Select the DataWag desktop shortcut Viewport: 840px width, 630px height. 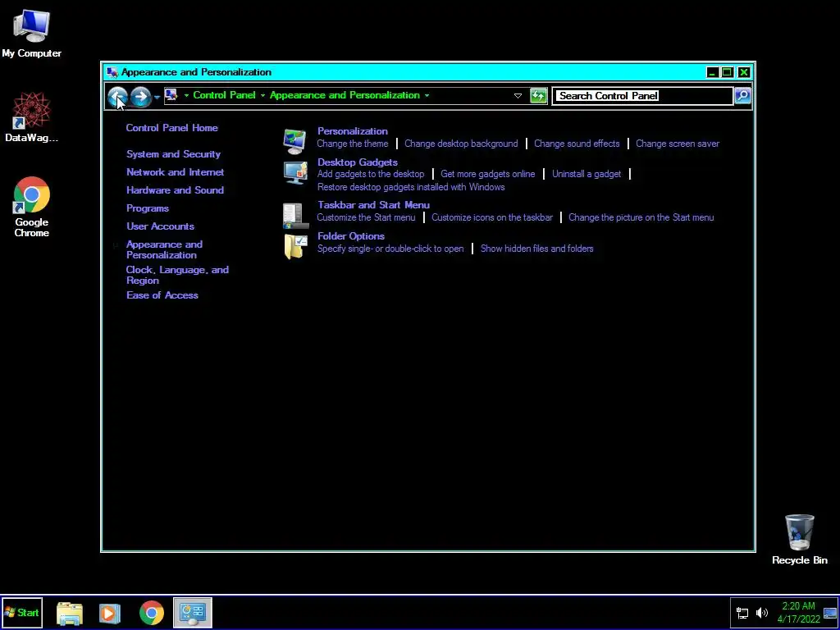point(32,117)
